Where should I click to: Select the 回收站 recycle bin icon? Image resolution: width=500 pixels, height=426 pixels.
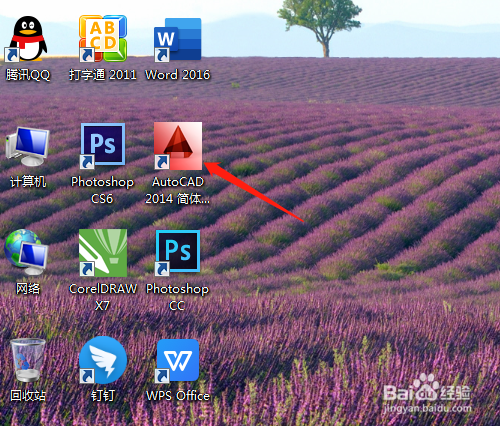click(28, 360)
